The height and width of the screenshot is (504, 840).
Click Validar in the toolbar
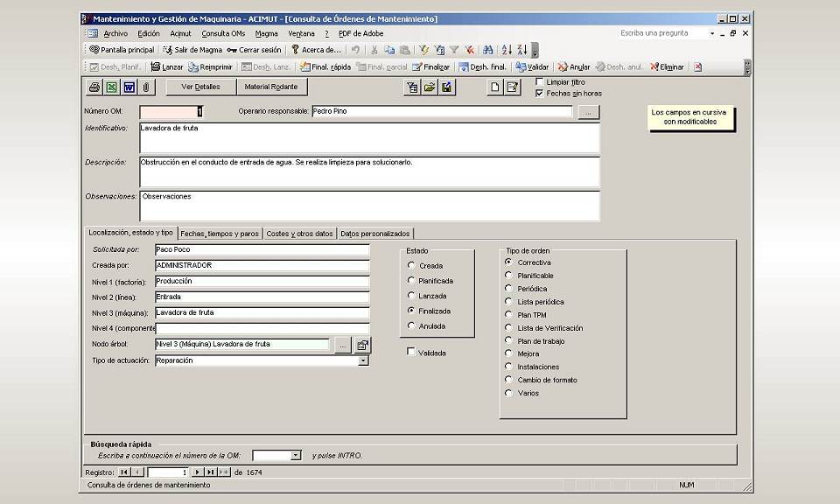point(532,67)
